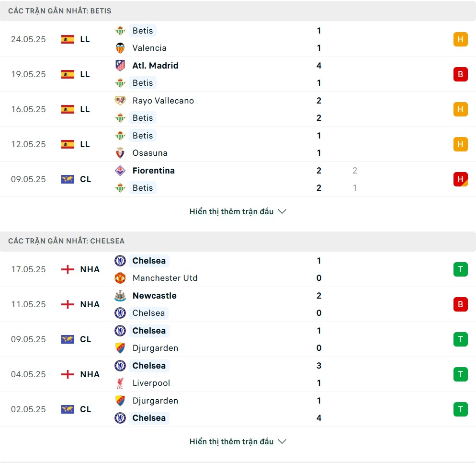Viewport: 476px width, 463px height.
Task: Click the Liverpool crest icon
Action: click(120, 383)
